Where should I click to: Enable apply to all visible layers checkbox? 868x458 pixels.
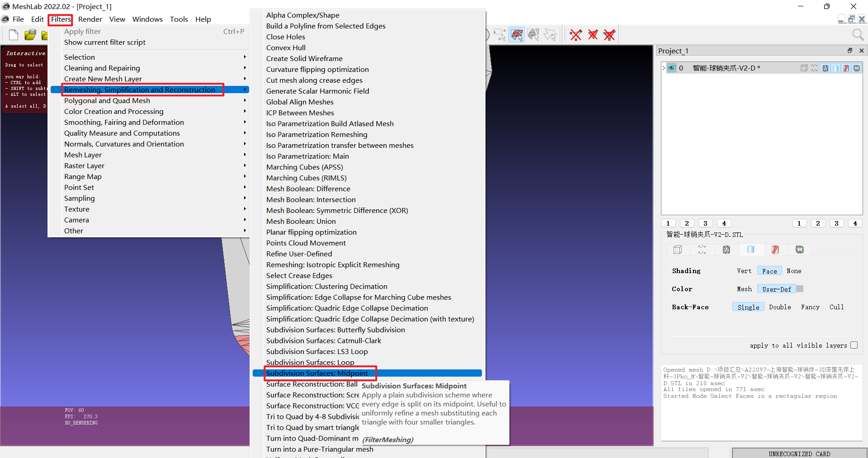[x=854, y=345]
